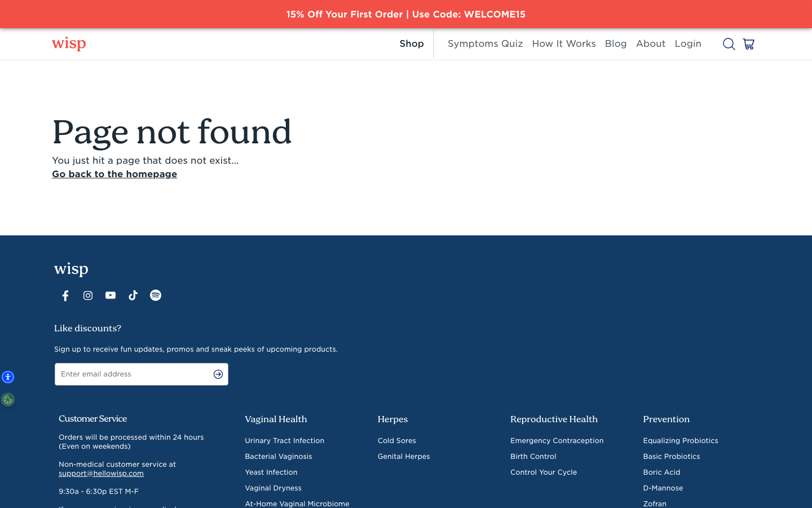Open the Instagram social icon
Image resolution: width=812 pixels, height=508 pixels.
click(88, 295)
